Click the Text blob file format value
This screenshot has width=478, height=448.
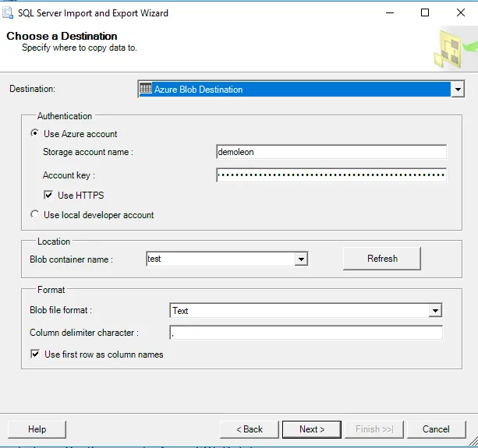coord(180,311)
